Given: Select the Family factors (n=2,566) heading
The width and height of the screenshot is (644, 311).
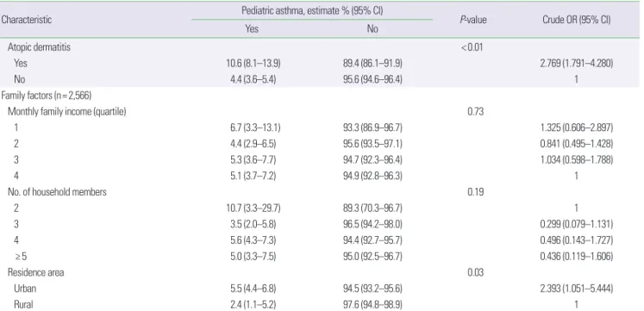Looking at the screenshot, I should pyautogui.click(x=47, y=96).
